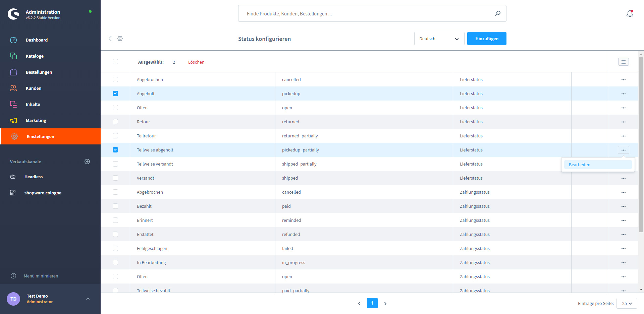Open actions menu for Erstattet row
The width and height of the screenshot is (644, 314).
(x=624, y=235)
